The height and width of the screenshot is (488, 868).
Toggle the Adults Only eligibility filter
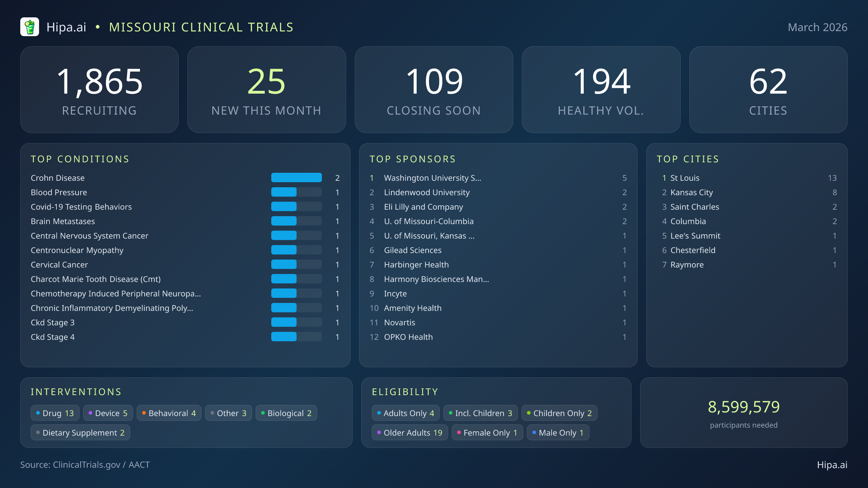tap(405, 413)
